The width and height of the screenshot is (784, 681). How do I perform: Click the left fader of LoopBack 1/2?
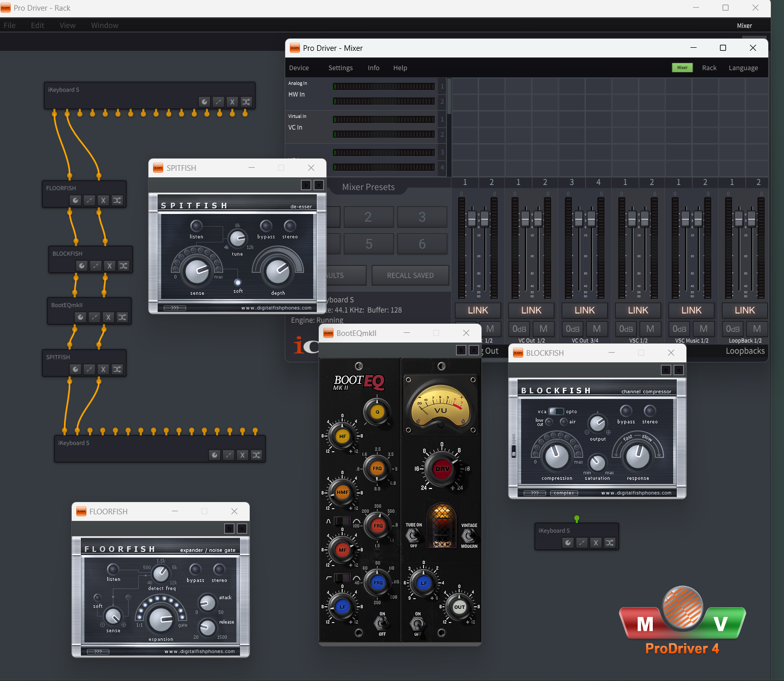(x=739, y=219)
